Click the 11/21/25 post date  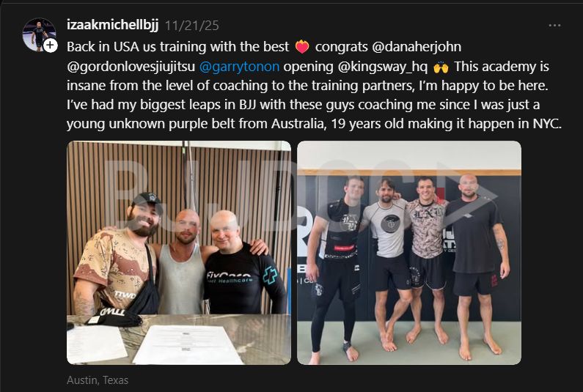click(192, 26)
